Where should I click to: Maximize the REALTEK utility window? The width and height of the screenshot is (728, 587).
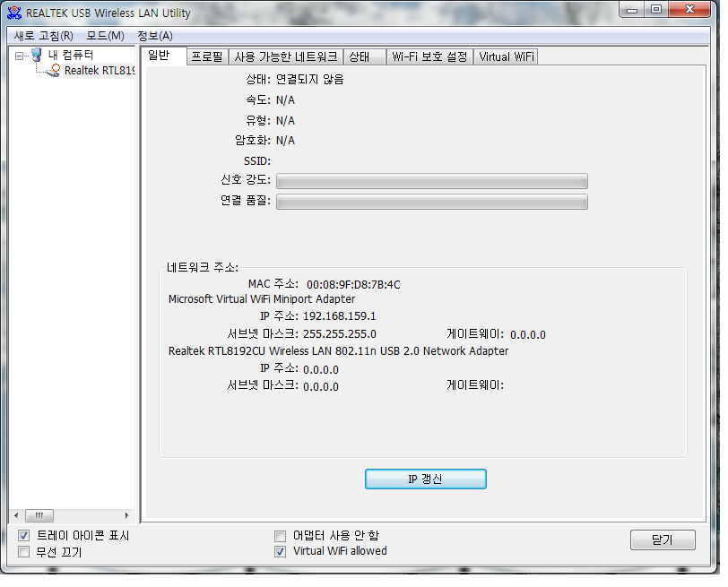[x=656, y=10]
